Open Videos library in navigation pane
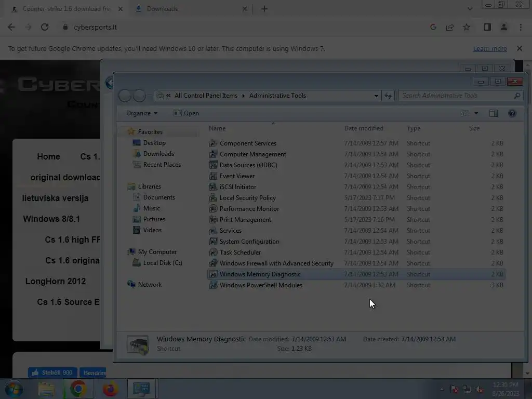The width and height of the screenshot is (532, 399). 152,230
